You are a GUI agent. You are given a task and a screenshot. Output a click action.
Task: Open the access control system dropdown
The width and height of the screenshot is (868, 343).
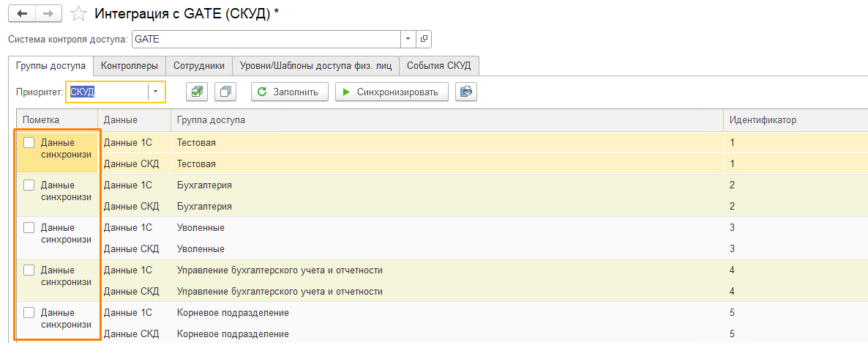(408, 39)
